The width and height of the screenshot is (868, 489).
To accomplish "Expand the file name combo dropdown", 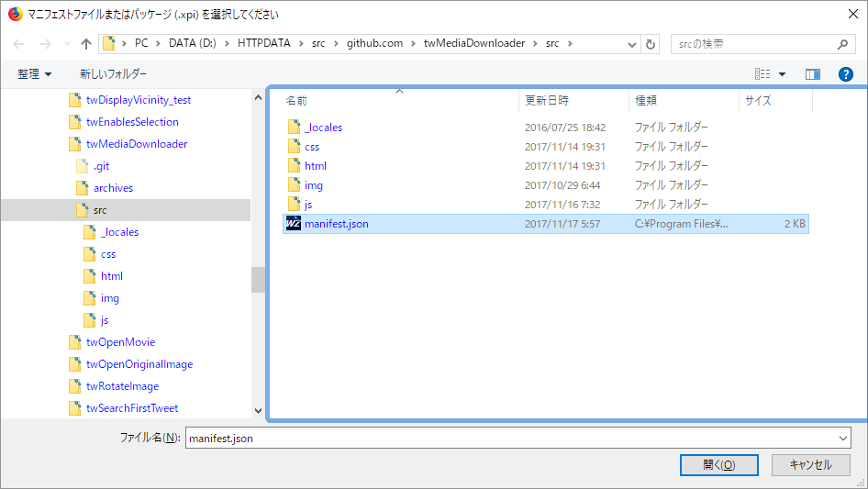I will (x=843, y=438).
